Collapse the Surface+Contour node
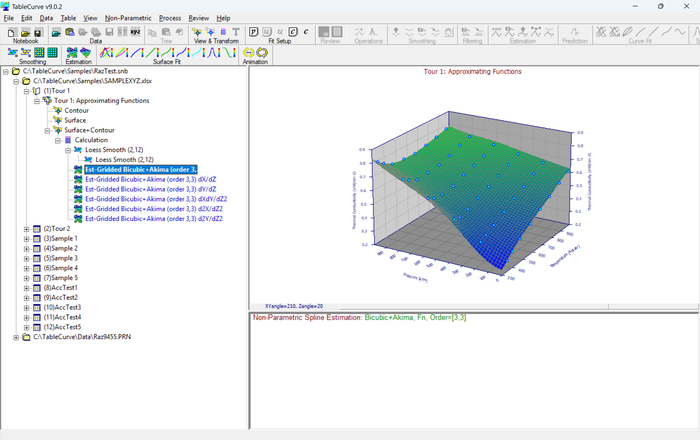Screen dimensions: 700x440 (x=47, y=130)
